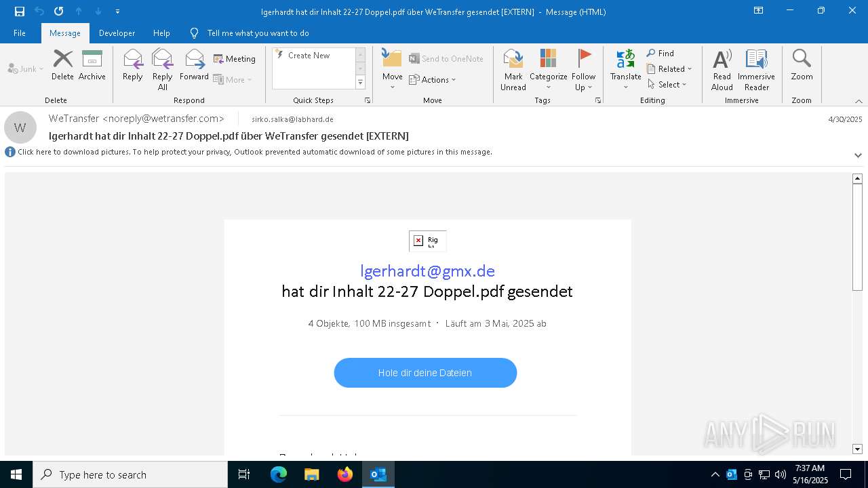This screenshot has height=488, width=868.
Task: Open the Junk dropdown
Action: pos(26,68)
